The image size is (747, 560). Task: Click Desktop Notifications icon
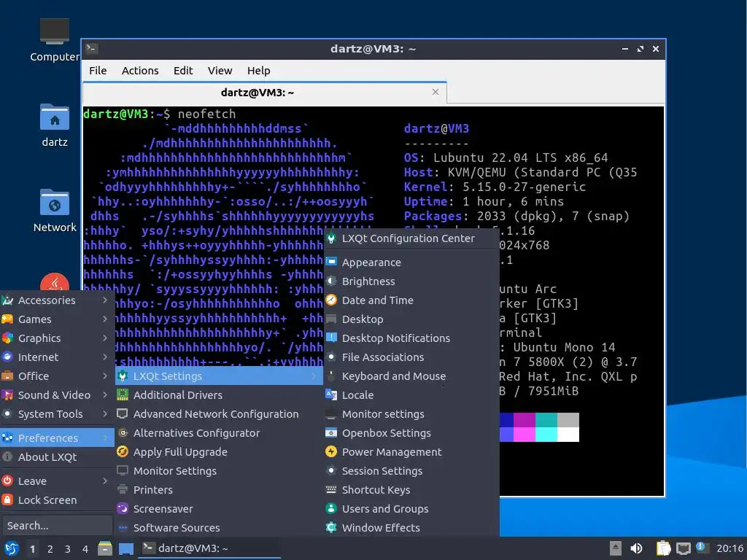tap(331, 338)
